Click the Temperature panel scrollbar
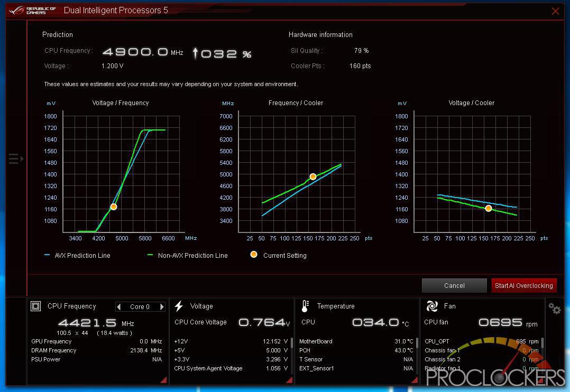The image size is (570, 392). pyautogui.click(x=417, y=343)
